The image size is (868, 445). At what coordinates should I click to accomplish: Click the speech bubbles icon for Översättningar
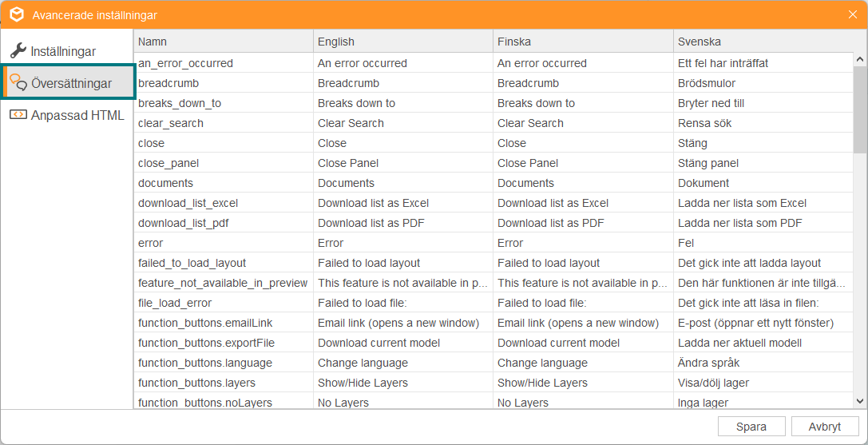point(18,82)
